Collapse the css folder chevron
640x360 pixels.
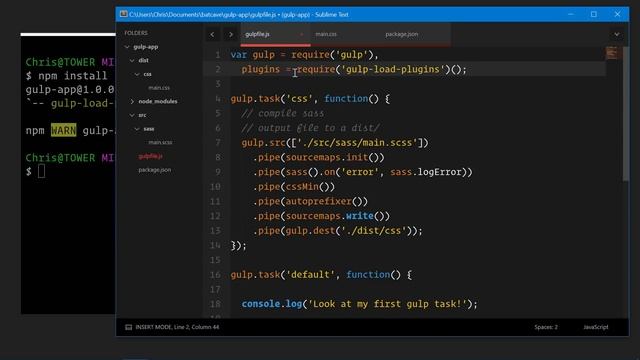(137, 74)
